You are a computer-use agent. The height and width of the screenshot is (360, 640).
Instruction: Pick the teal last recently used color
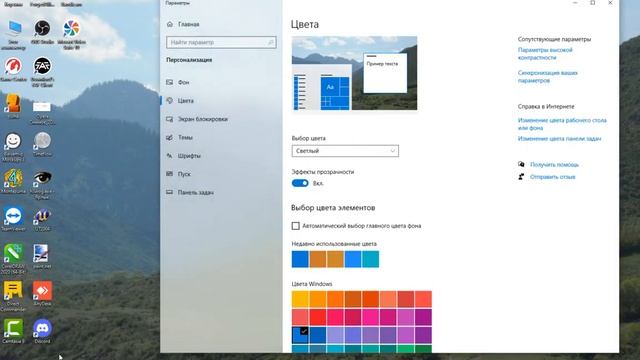coord(371,259)
